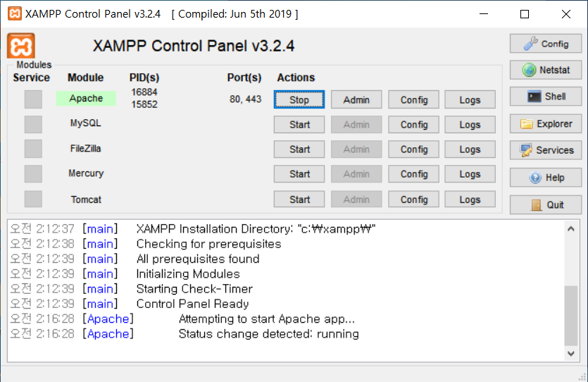588x382 pixels.
Task: Click the disabled FileZilla Admin button
Action: [x=356, y=149]
